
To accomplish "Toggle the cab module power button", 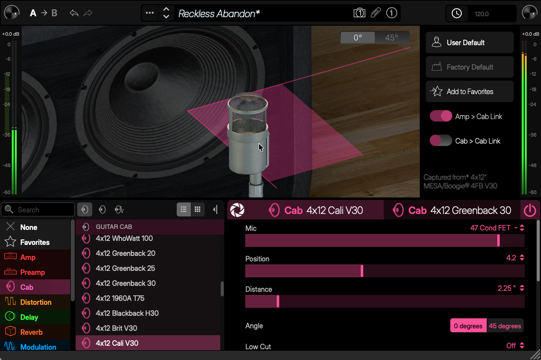I will pos(530,210).
